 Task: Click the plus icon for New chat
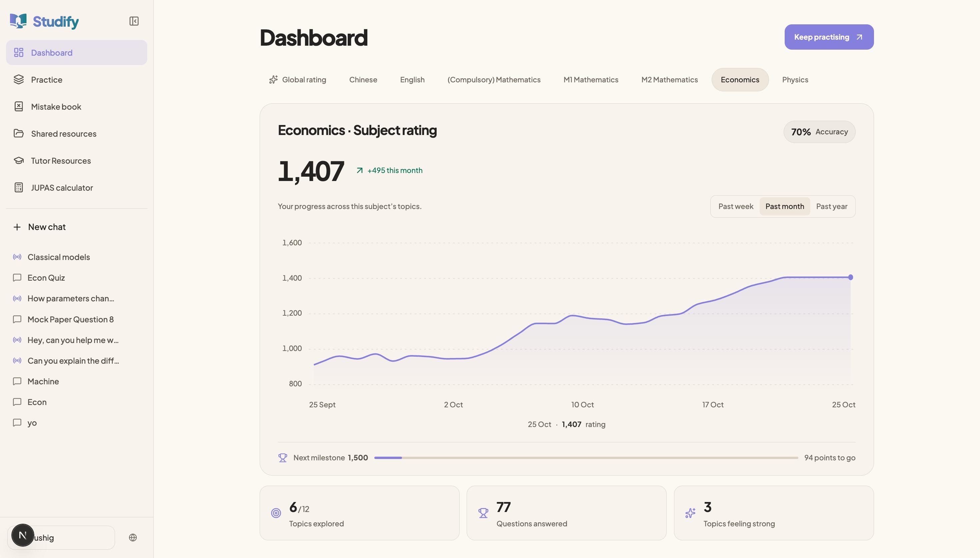tap(17, 227)
